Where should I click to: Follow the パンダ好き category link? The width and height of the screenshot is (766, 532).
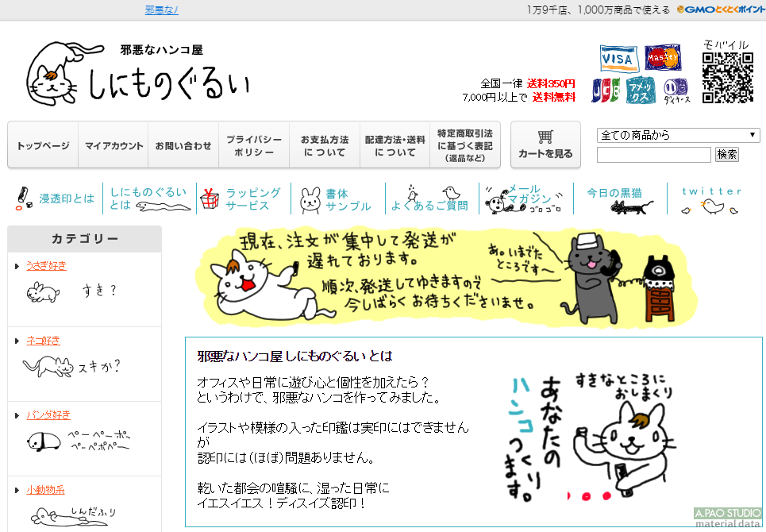tap(48, 414)
